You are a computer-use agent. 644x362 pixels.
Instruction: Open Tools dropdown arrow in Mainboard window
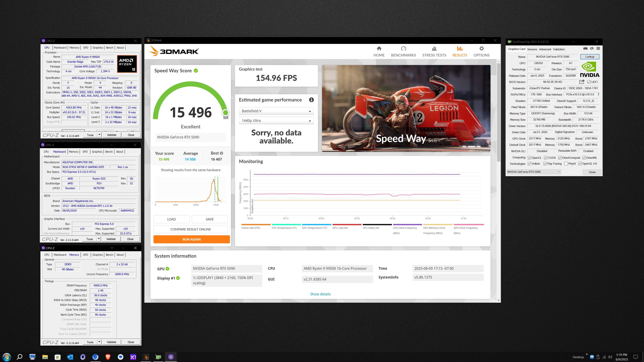coord(99,239)
